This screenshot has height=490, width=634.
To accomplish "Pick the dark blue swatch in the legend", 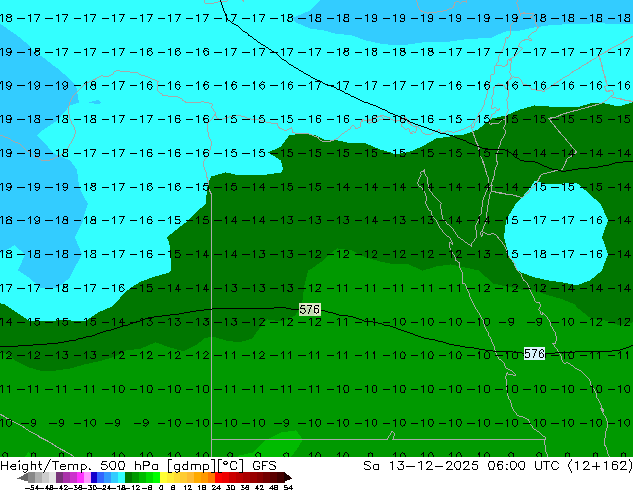I will coord(94,477).
